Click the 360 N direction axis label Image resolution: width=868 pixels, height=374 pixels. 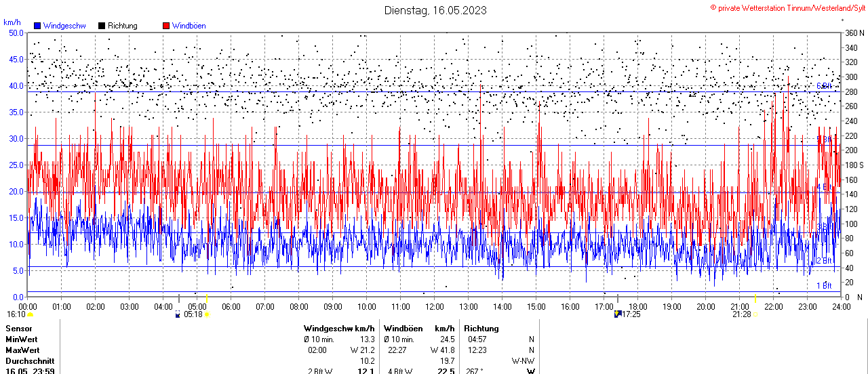coord(854,33)
